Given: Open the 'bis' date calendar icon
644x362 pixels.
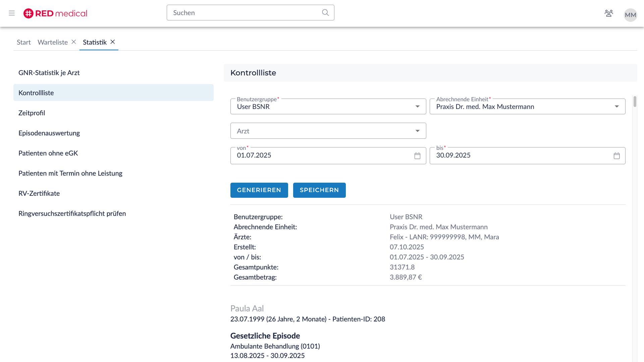Looking at the screenshot, I should coord(616,156).
